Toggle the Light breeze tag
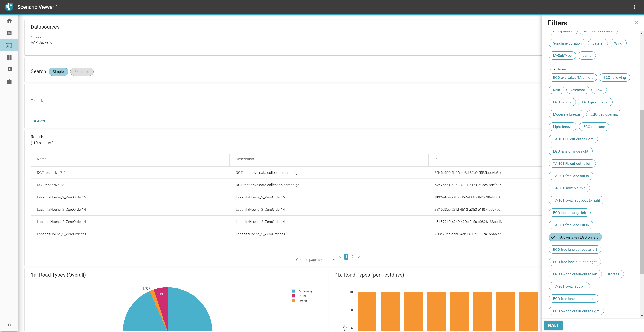The height and width of the screenshot is (332, 644). [x=563, y=127]
